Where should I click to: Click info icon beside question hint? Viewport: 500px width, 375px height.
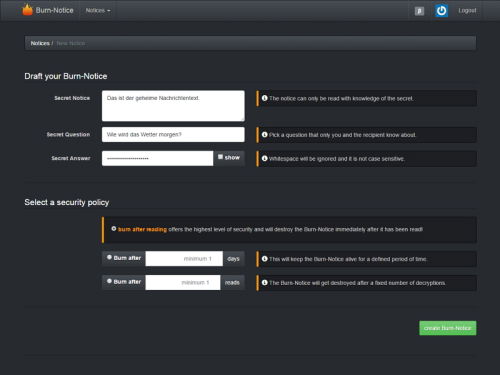tap(265, 134)
